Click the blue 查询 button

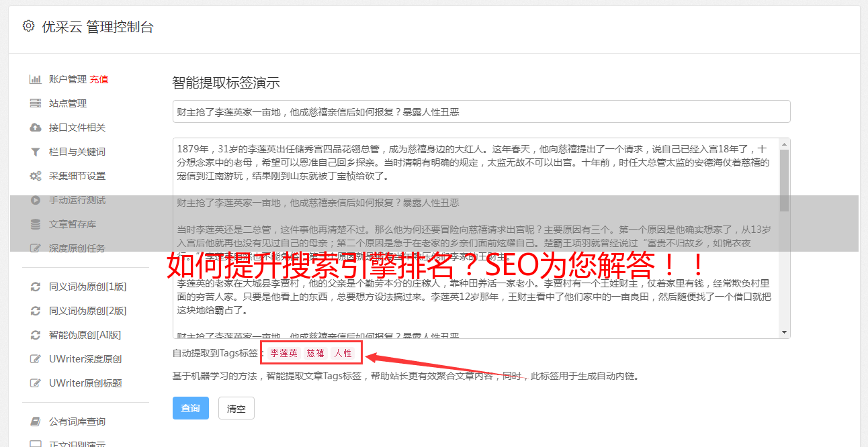pos(191,408)
